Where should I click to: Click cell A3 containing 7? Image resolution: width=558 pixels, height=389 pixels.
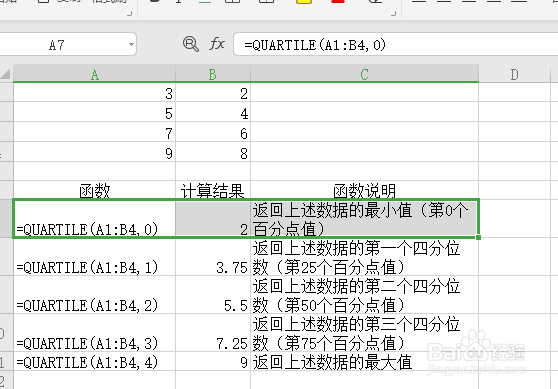point(94,132)
